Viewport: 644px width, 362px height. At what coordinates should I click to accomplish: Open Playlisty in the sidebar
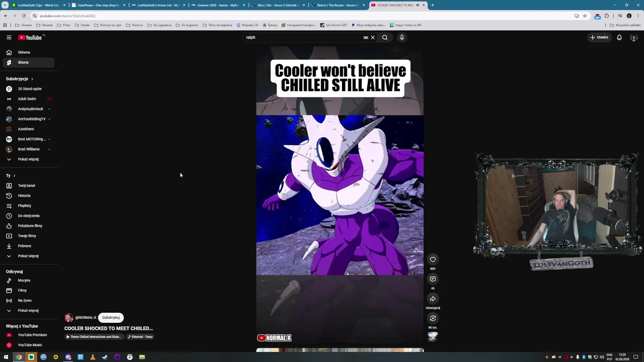point(28,206)
